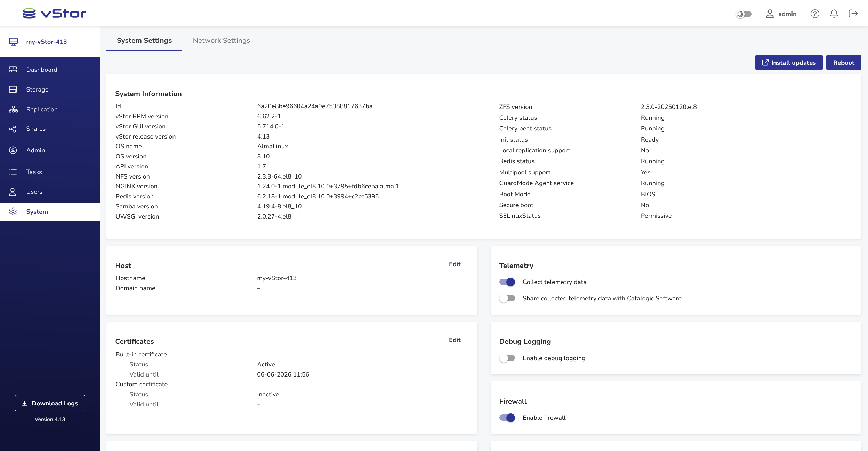Image resolution: width=868 pixels, height=451 pixels.
Task: Click the logout arrow icon
Action: tap(853, 14)
